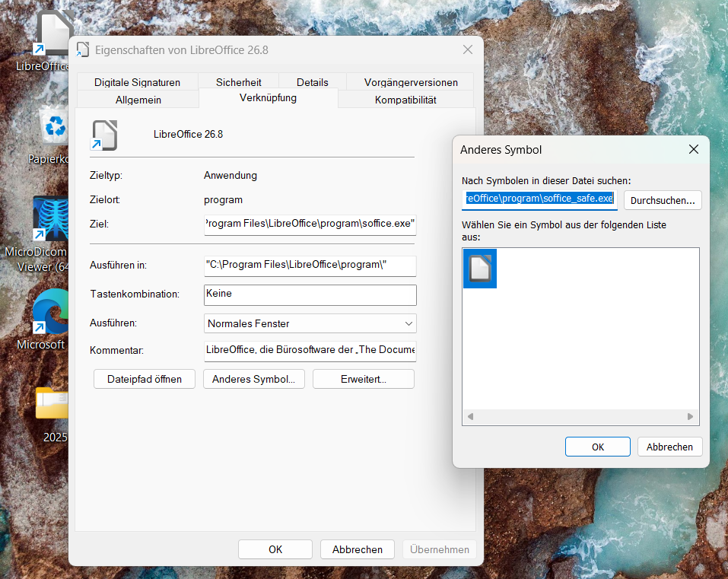Image resolution: width=728 pixels, height=579 pixels.
Task: Open the Vorgängerversionen tab
Action: click(x=411, y=82)
